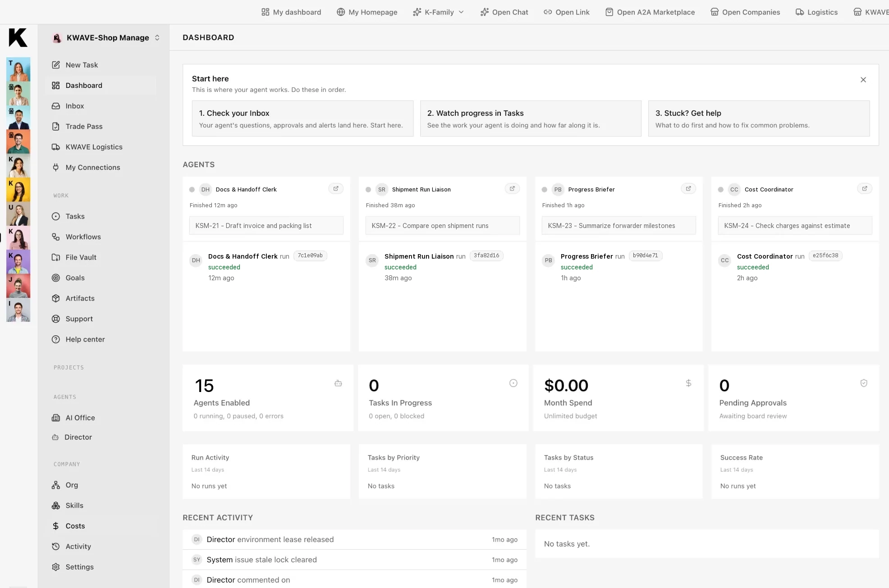Choose the avatar labeled J
Screen dimensions: 889x588
pos(18,286)
